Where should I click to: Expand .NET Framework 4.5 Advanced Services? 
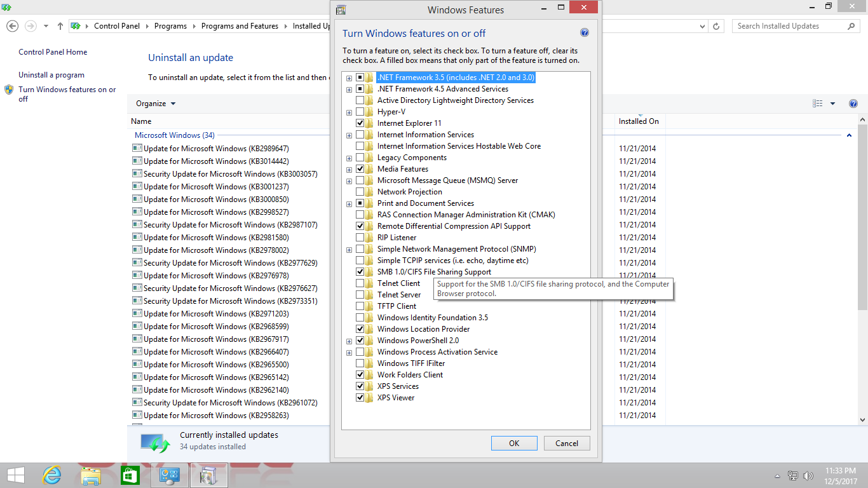click(349, 90)
